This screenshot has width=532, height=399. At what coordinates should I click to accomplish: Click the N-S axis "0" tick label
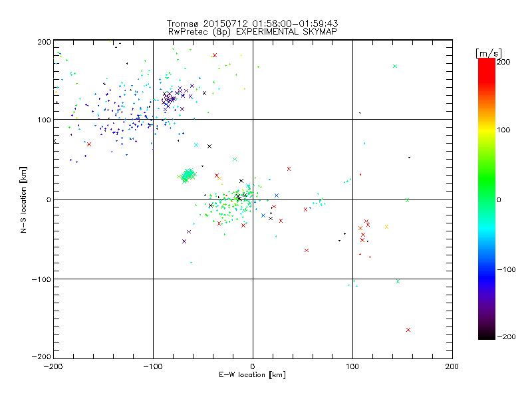49,199
